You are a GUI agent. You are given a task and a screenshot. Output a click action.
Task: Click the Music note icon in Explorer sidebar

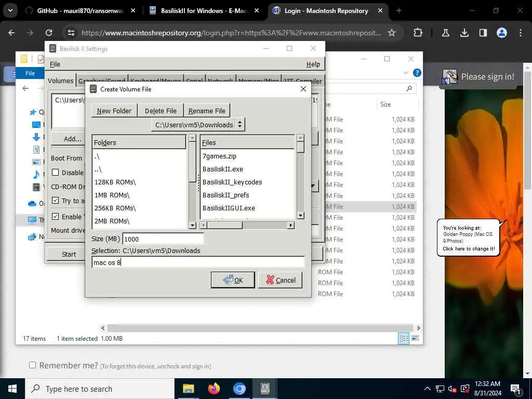pyautogui.click(x=36, y=175)
